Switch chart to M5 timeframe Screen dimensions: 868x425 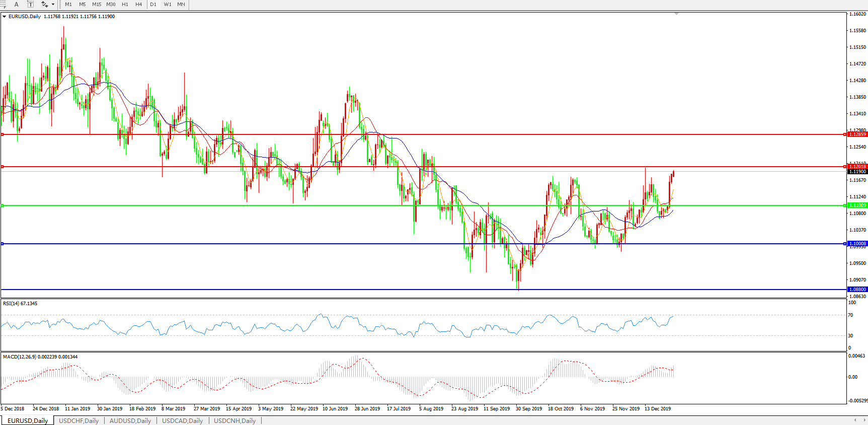click(x=83, y=5)
